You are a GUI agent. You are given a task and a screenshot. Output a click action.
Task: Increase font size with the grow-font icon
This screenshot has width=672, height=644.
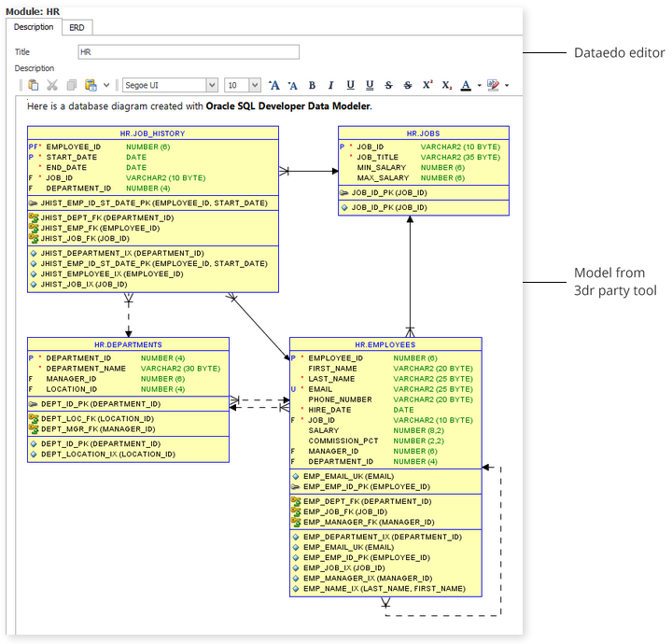(x=274, y=85)
